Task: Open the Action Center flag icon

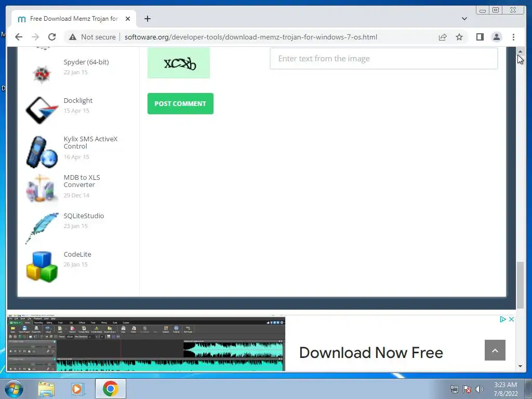Action: 467,389
